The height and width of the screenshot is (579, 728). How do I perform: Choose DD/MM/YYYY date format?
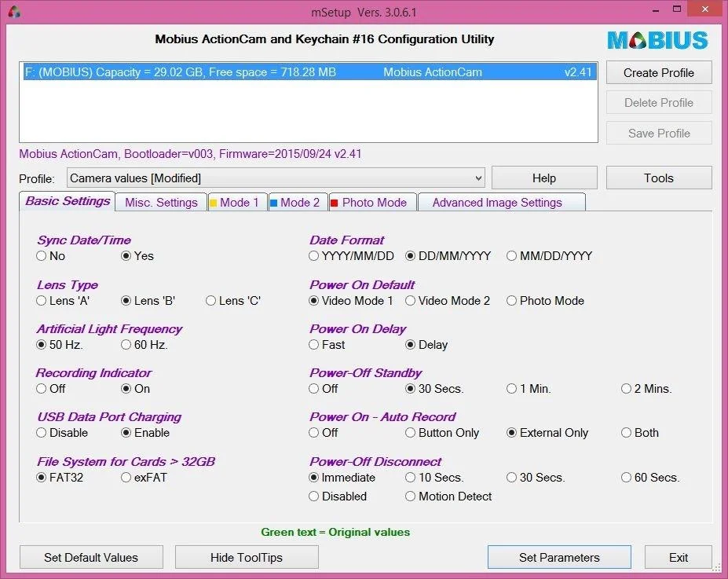coord(448,256)
